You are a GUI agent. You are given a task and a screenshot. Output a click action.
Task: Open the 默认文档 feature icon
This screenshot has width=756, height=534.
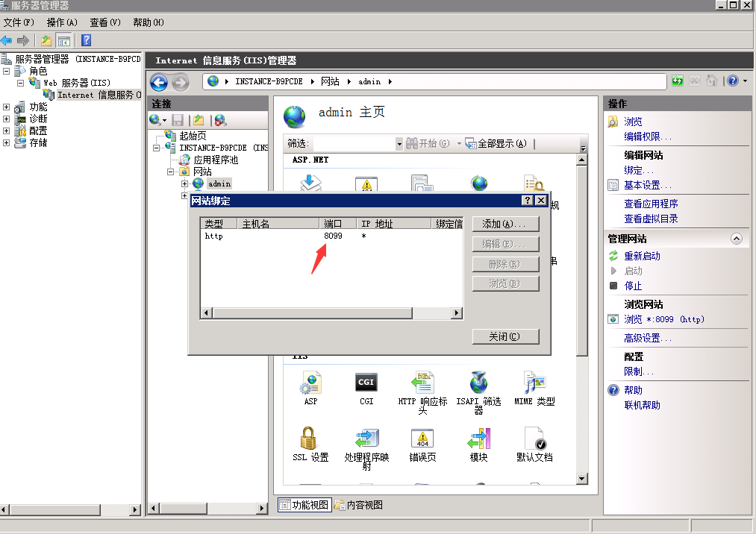point(534,445)
